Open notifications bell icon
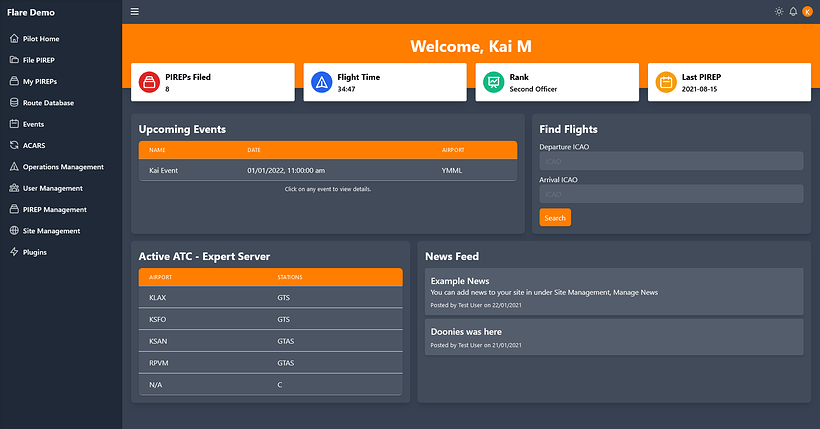 click(793, 12)
